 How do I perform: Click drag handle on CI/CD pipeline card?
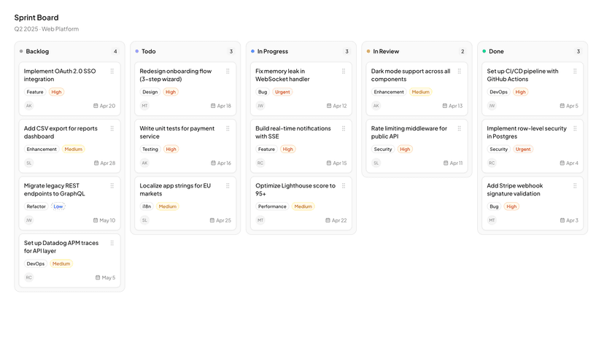(575, 71)
